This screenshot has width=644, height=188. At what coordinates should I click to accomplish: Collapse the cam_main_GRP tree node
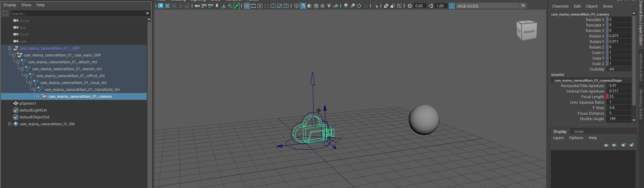tap(14, 55)
